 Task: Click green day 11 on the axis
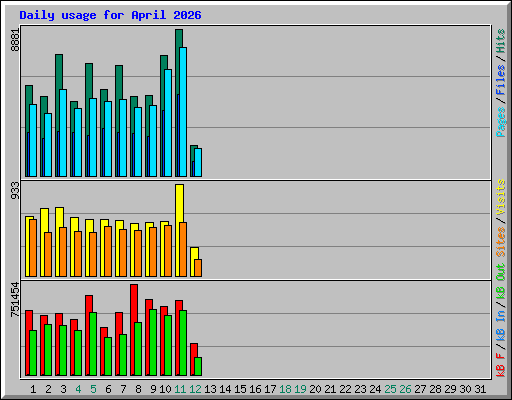[x=180, y=389]
